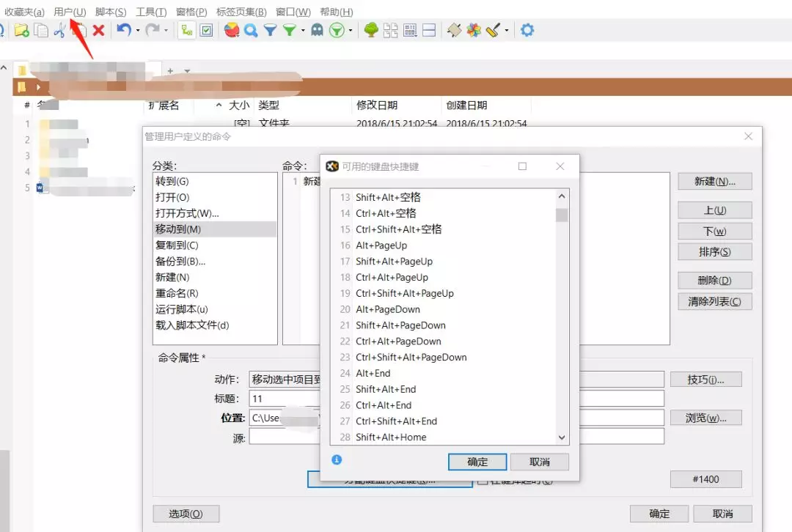Click the pie chart type stats icon

click(x=232, y=30)
